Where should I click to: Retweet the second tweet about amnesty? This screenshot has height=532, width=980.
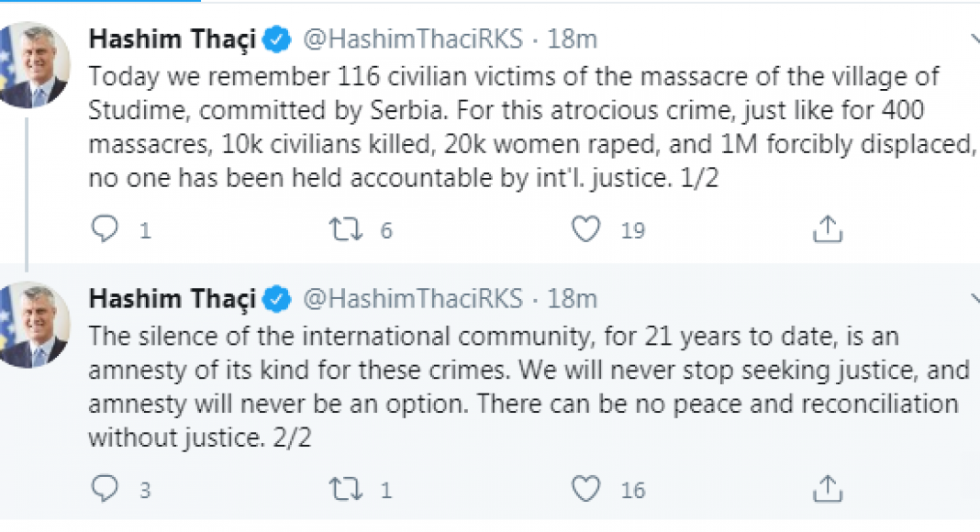[x=345, y=489]
